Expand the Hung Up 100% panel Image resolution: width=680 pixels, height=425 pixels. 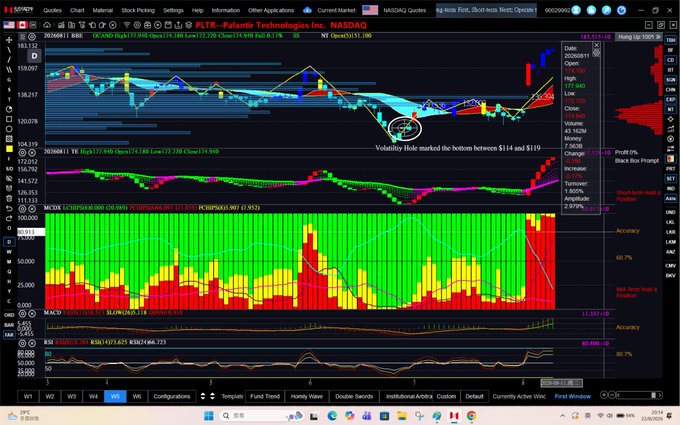point(639,37)
